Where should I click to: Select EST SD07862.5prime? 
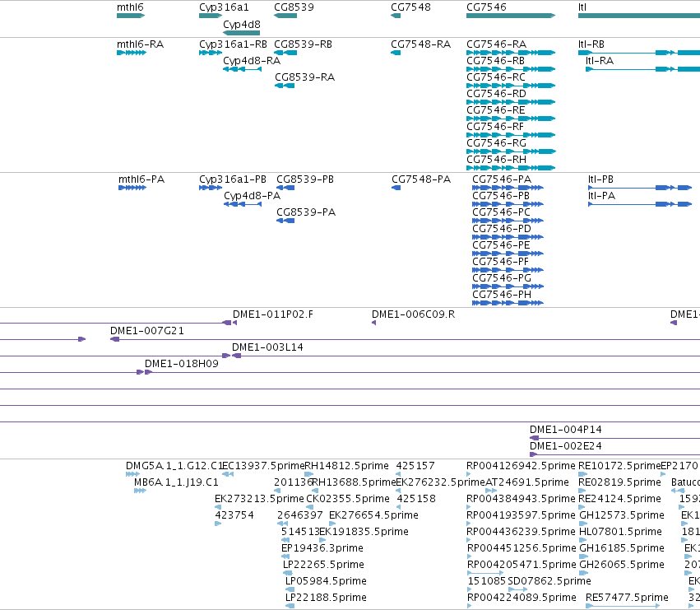click(x=518, y=589)
